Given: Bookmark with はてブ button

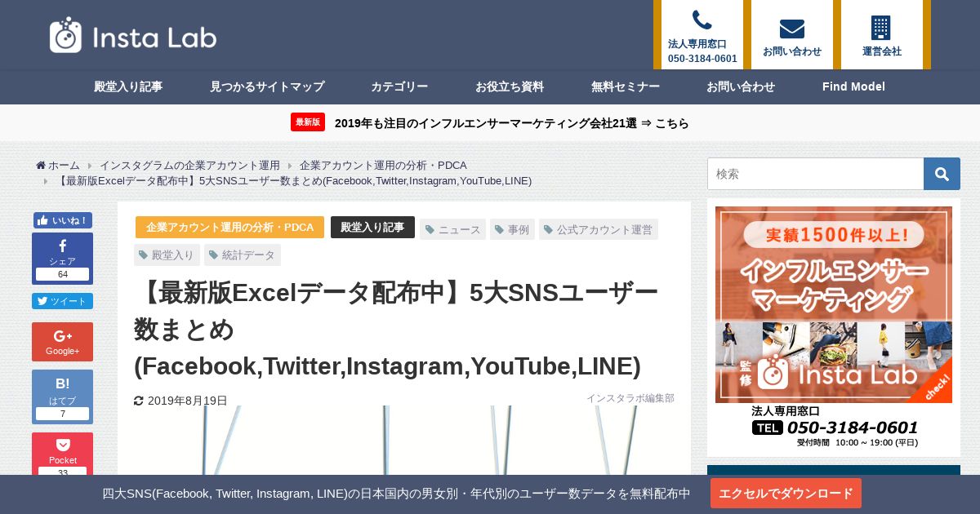Looking at the screenshot, I should coord(63,397).
